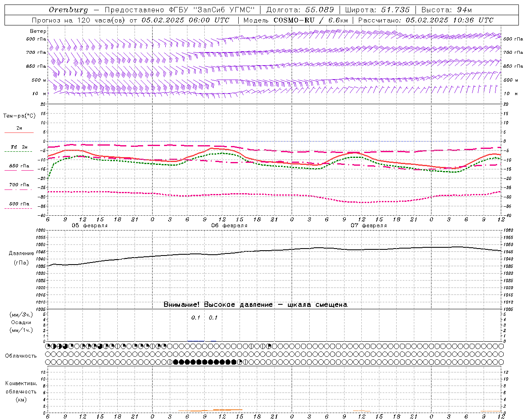Click the station name Orenburg in the header
This screenshot has height=420, width=525.
pyautogui.click(x=68, y=10)
